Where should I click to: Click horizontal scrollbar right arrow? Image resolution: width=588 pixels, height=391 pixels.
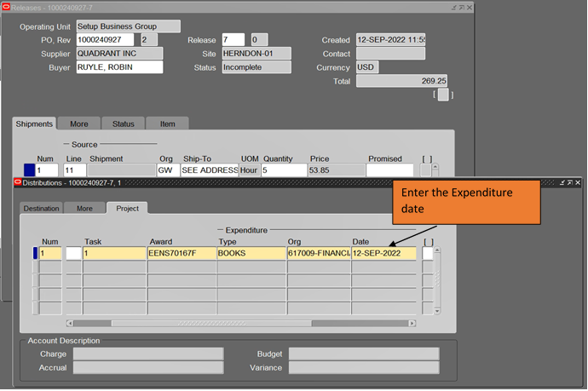point(412,323)
